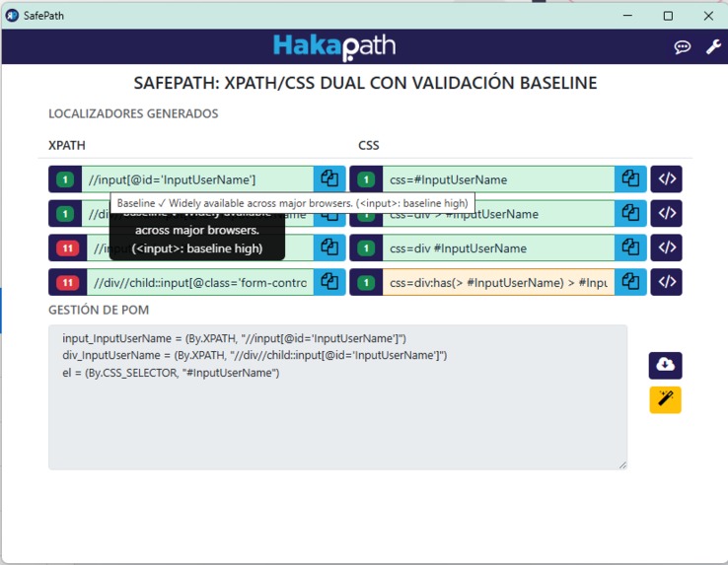Select the css=#InputUserName field
Viewport: 728px width, 565px height.
click(x=498, y=179)
